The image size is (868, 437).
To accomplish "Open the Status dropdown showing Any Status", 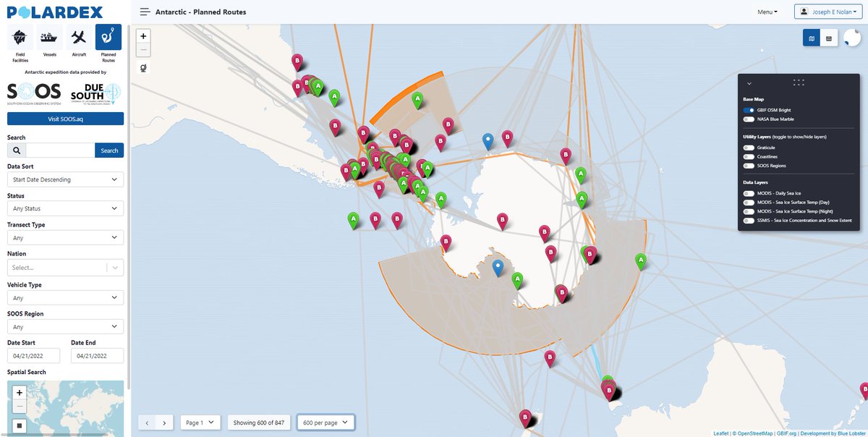I will tap(65, 208).
